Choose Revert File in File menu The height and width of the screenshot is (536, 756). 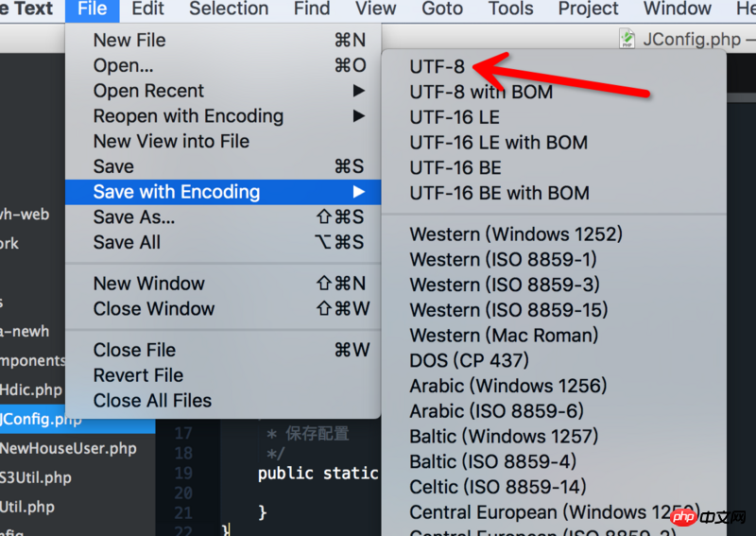click(x=138, y=375)
